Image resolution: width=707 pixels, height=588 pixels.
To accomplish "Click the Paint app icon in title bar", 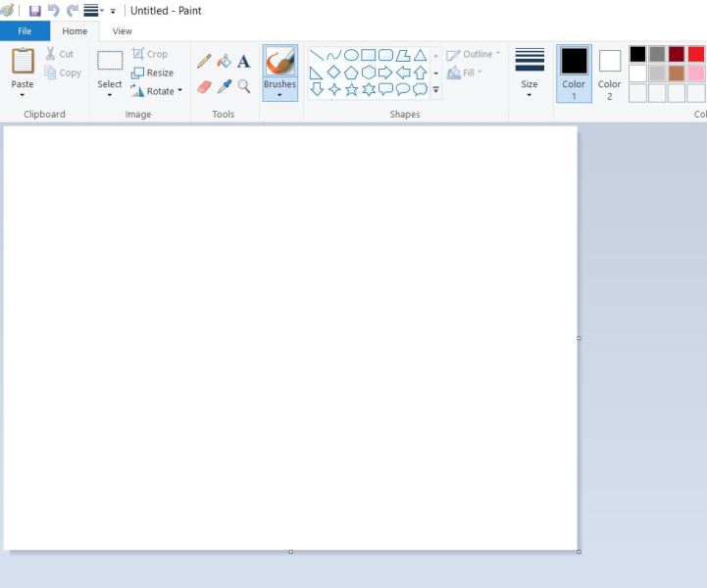I will pyautogui.click(x=7, y=11).
